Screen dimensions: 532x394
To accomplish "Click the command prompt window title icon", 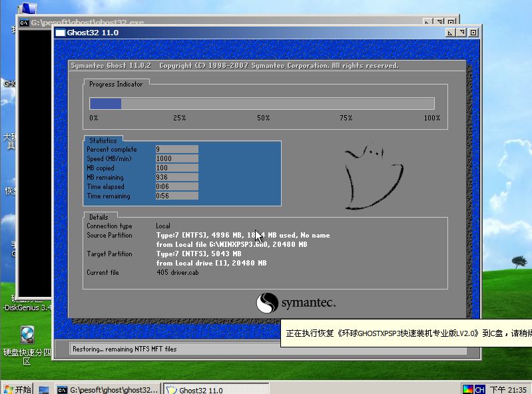I will [x=24, y=23].
